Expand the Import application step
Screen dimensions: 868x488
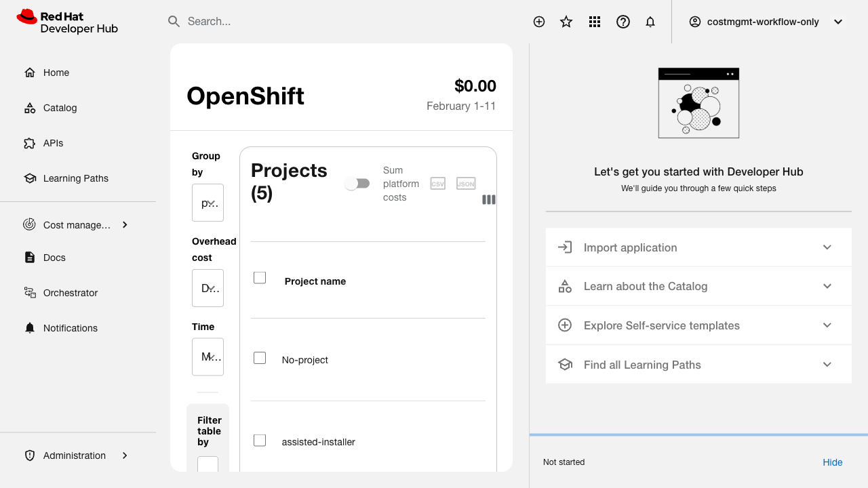pyautogui.click(x=698, y=247)
